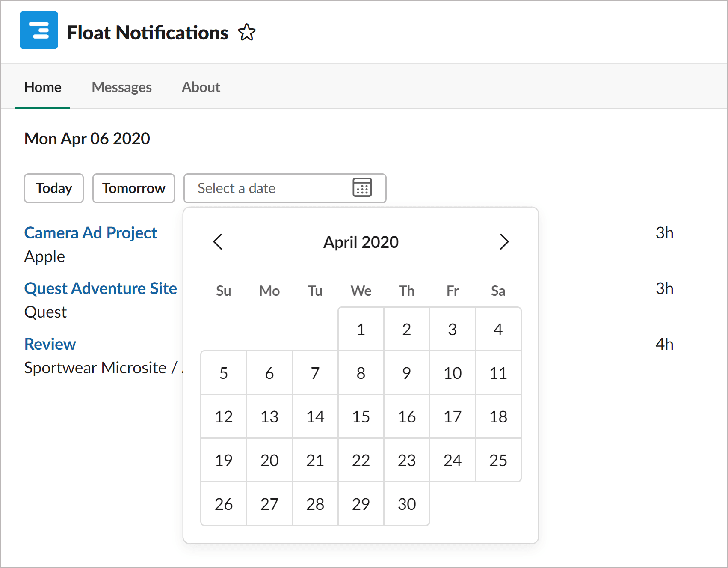Select the Home tab
This screenshot has width=728, height=568.
(43, 87)
